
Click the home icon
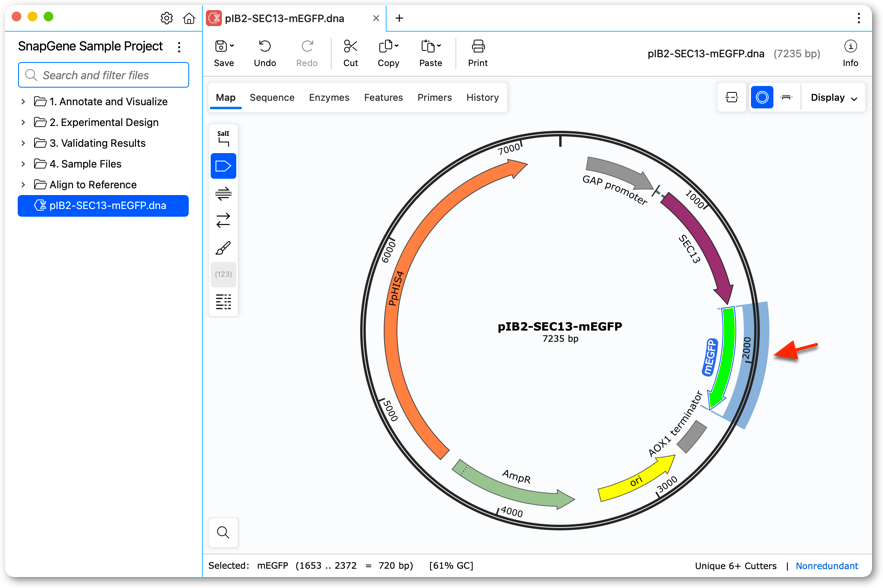pos(189,18)
